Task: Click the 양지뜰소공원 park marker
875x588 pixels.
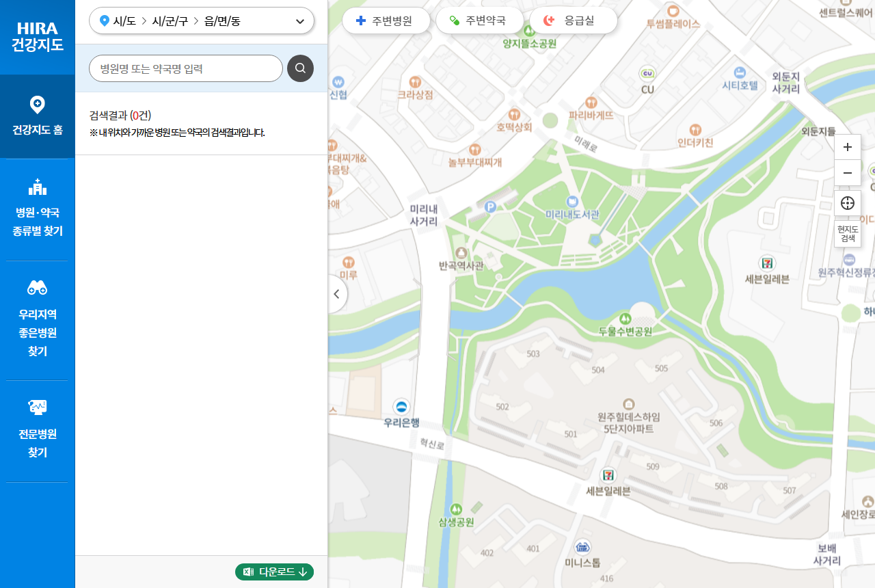Action: [x=529, y=31]
